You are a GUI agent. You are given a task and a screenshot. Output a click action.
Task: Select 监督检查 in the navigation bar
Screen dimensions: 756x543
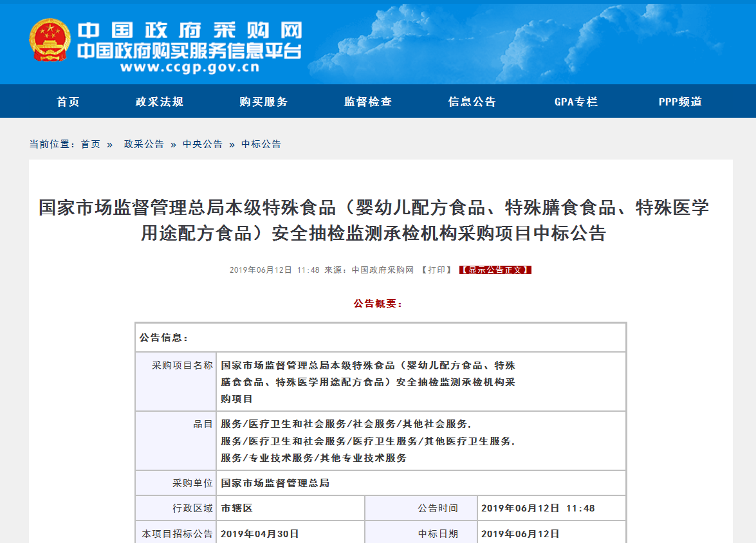coord(367,102)
